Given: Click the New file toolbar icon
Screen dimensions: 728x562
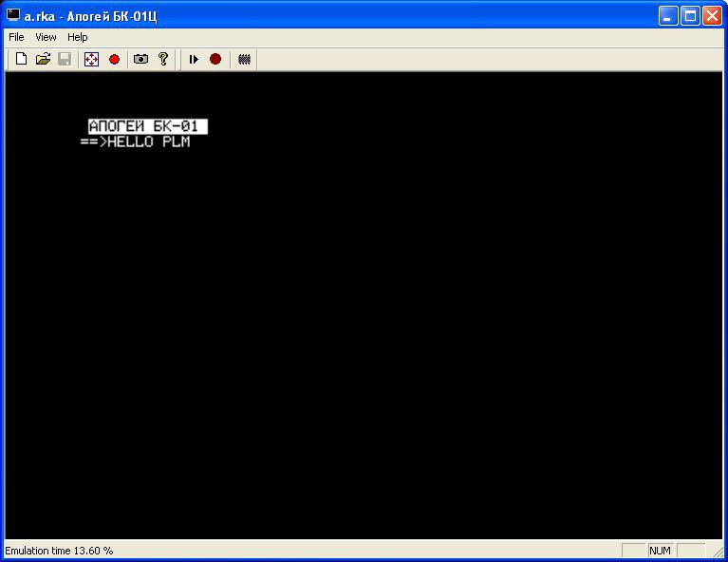Looking at the screenshot, I should 21,59.
